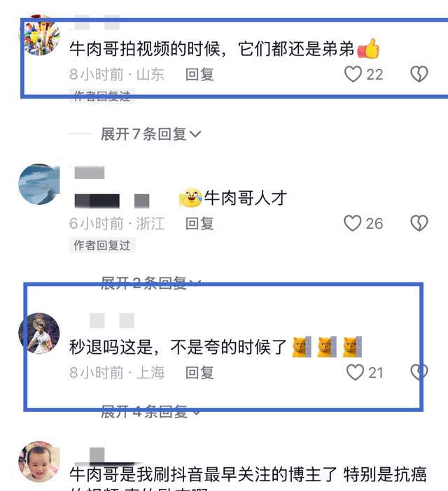This screenshot has height=491, width=448.
Task: Dislike the Shanghai comment using broken heart
Action: 419,372
